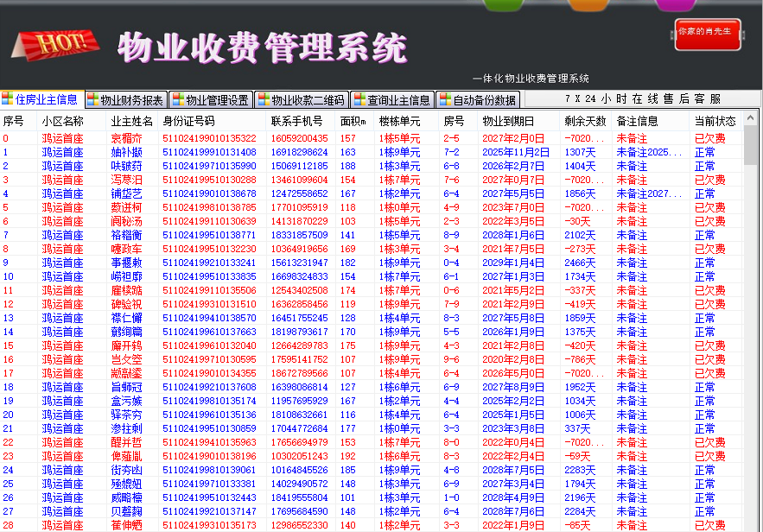Click the 已欠费 status in row 0
The image size is (763, 532).
pyautogui.click(x=709, y=138)
